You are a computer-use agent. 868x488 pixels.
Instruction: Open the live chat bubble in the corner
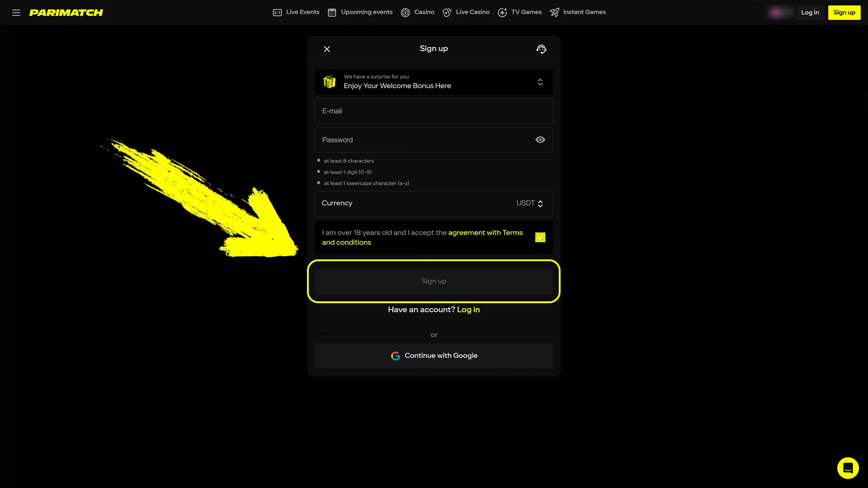(848, 468)
